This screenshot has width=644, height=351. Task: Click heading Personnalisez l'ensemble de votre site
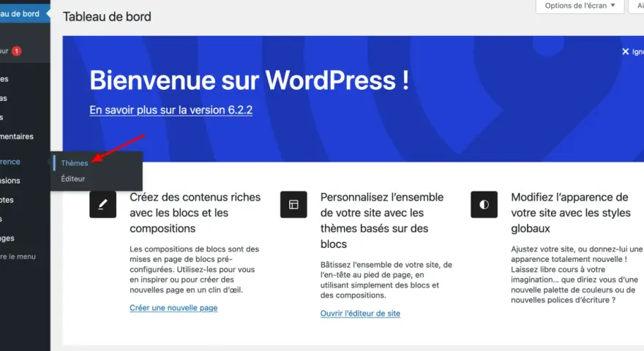click(382, 220)
